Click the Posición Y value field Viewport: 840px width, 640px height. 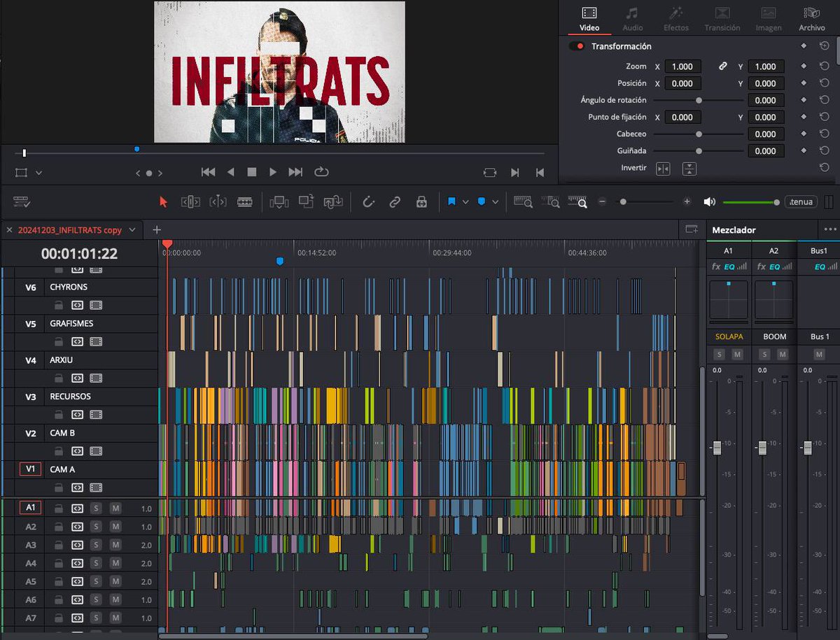(766, 83)
